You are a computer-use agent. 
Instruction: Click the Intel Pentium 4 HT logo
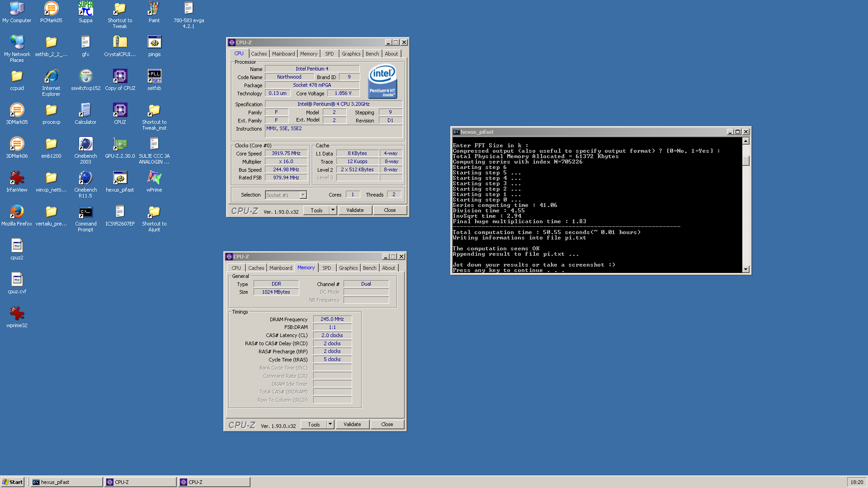point(382,81)
